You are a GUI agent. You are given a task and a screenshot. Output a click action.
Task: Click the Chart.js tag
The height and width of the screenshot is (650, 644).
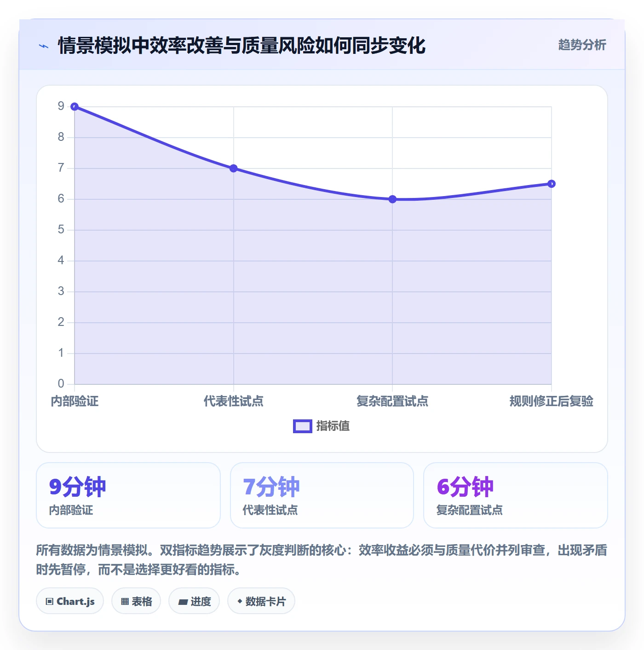(70, 601)
